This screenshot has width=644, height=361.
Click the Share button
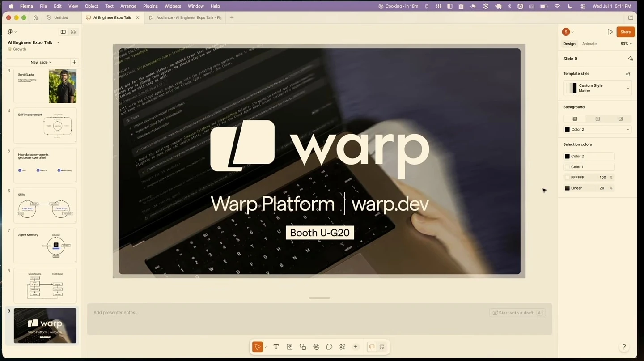(625, 32)
